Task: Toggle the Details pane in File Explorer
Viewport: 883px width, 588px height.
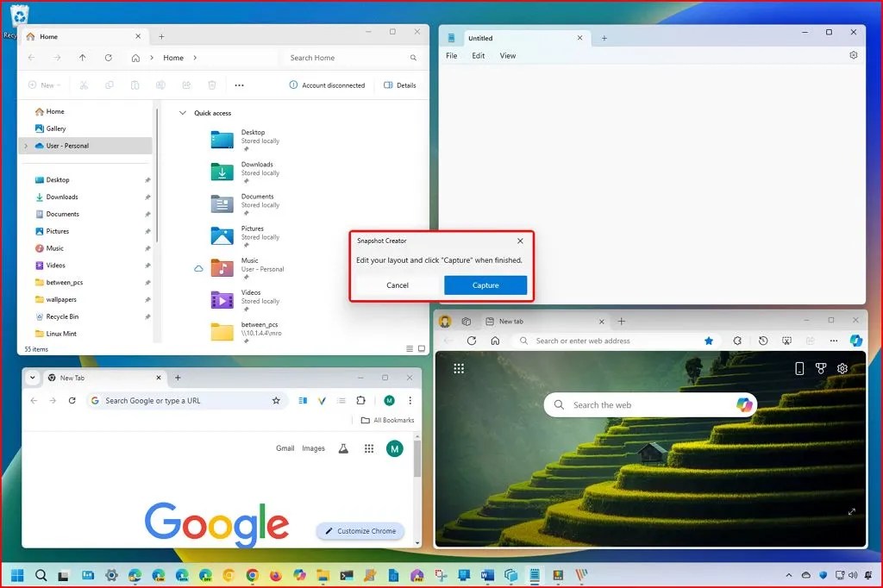Action: (400, 85)
